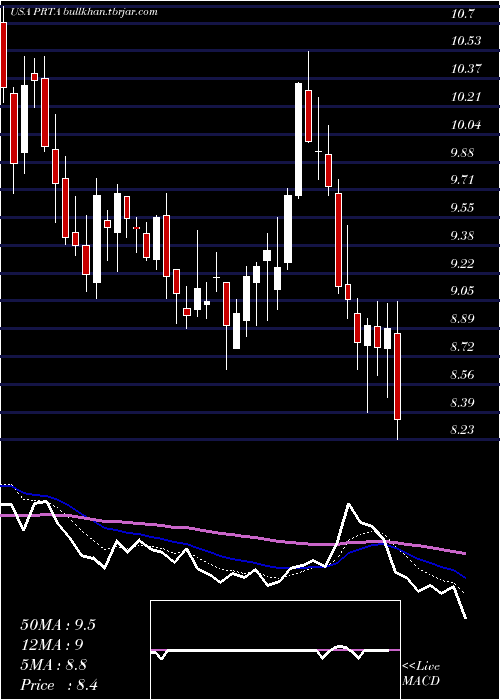Screen dimensions: 500x700
Task: Click the 9.38 price axis label
Action: [x=464, y=235]
